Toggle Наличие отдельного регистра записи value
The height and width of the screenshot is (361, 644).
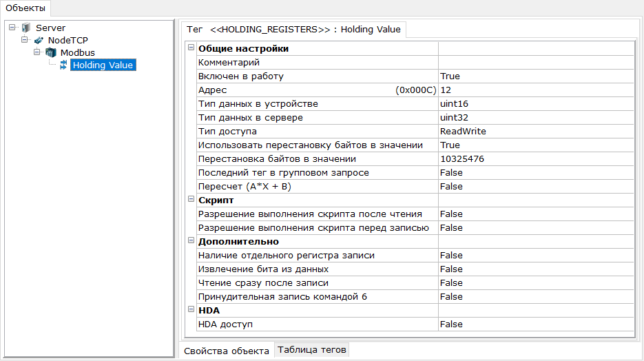coord(536,256)
